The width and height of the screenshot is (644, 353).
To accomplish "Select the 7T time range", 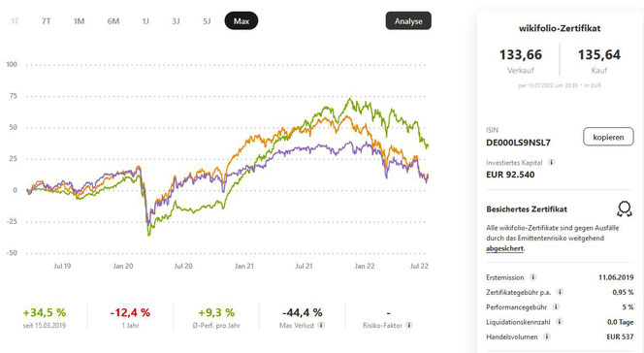I will (46, 21).
